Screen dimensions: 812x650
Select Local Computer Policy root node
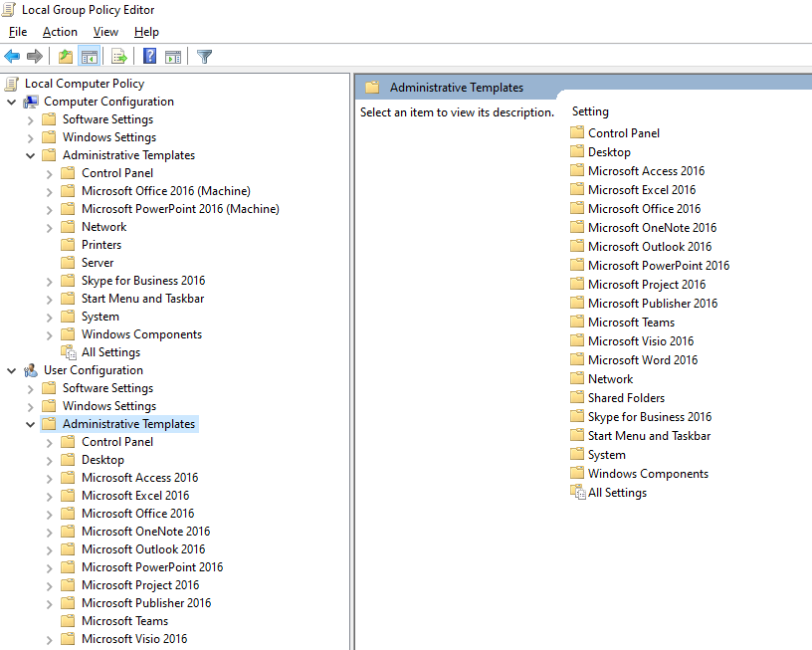pos(85,84)
